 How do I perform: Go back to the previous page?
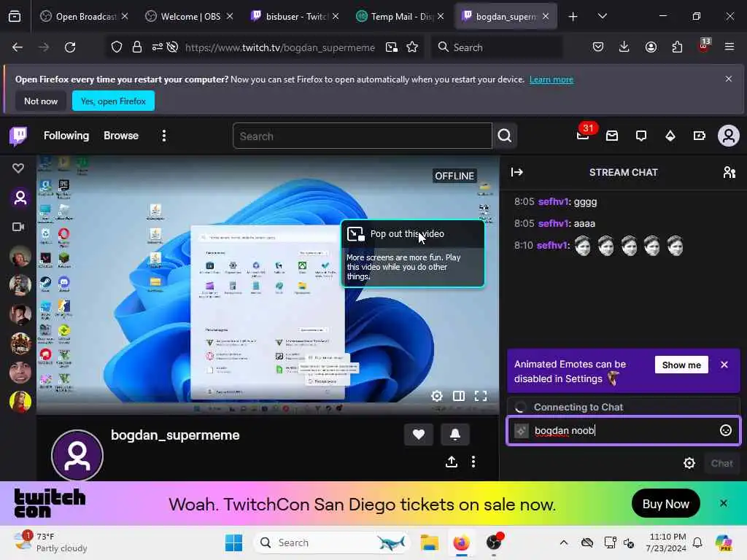pyautogui.click(x=18, y=47)
